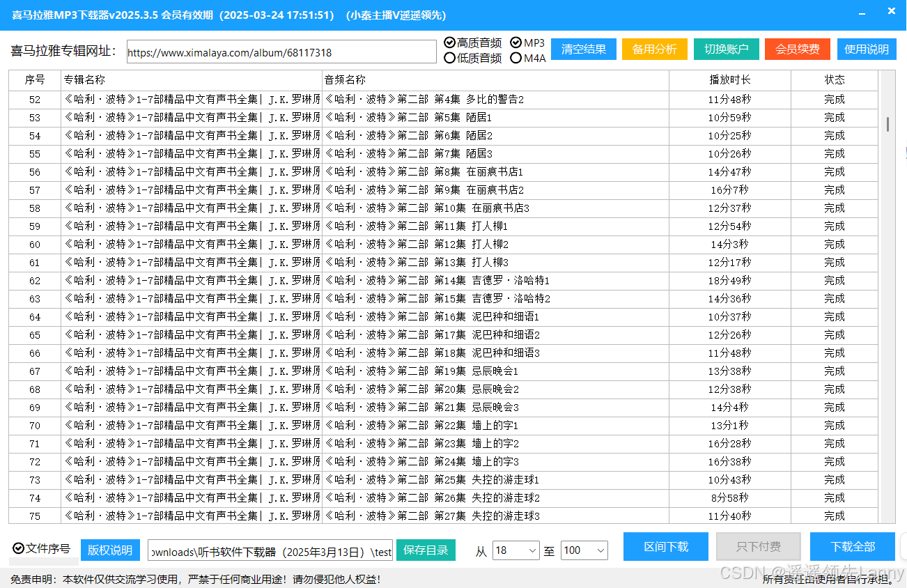Open the range end dropdown showing 100
907x588 pixels.
tap(584, 550)
